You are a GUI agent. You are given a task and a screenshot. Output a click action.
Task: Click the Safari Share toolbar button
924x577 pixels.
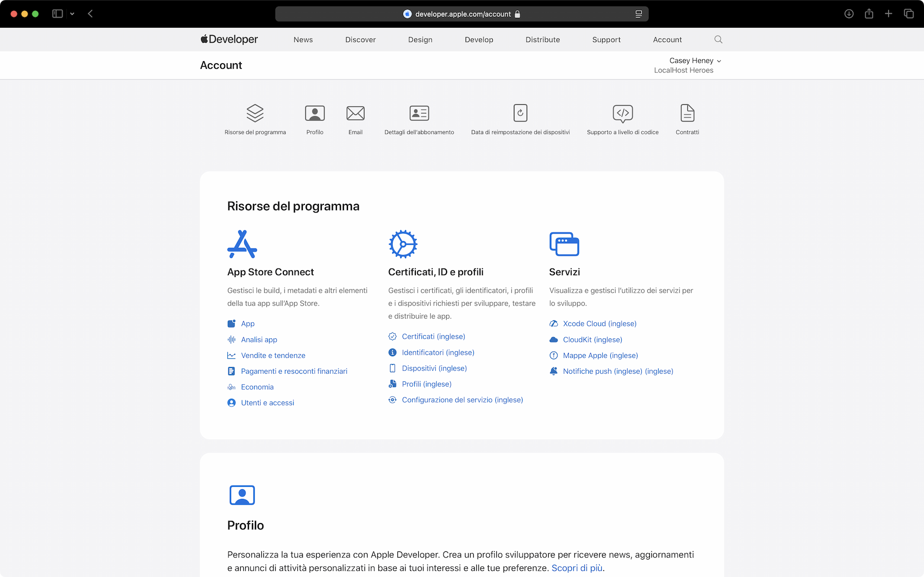[x=869, y=14]
